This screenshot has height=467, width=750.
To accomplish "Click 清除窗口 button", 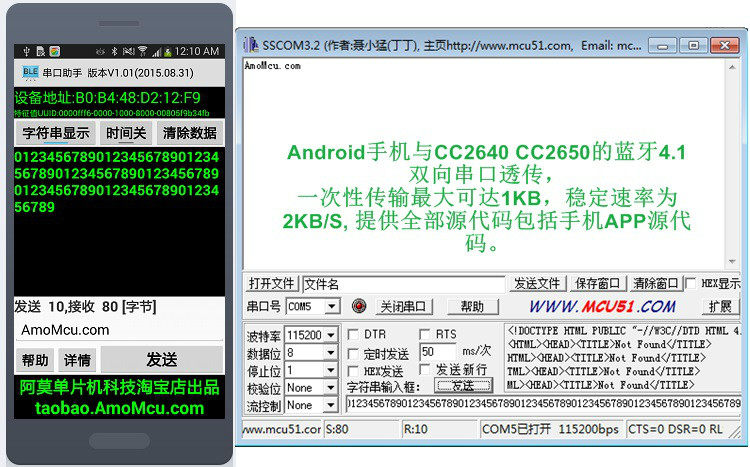I will [655, 284].
